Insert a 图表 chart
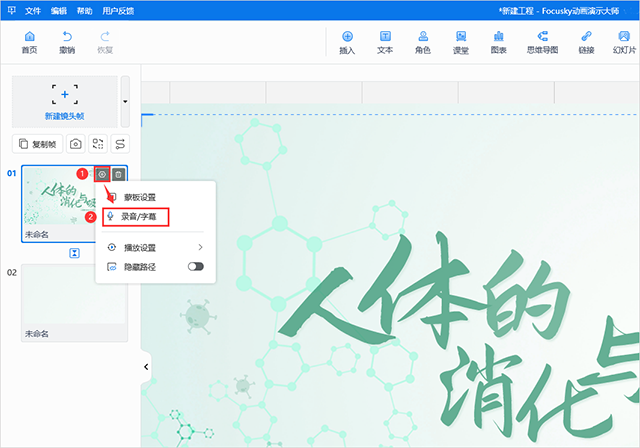The width and height of the screenshot is (640, 448). tap(499, 43)
